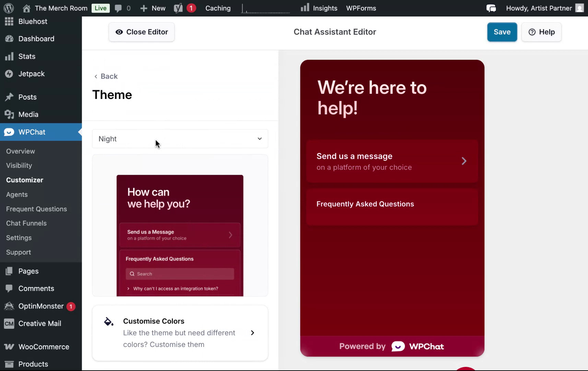
Task: Click the Bluehost icon in the sidebar
Action: [x=9, y=21]
